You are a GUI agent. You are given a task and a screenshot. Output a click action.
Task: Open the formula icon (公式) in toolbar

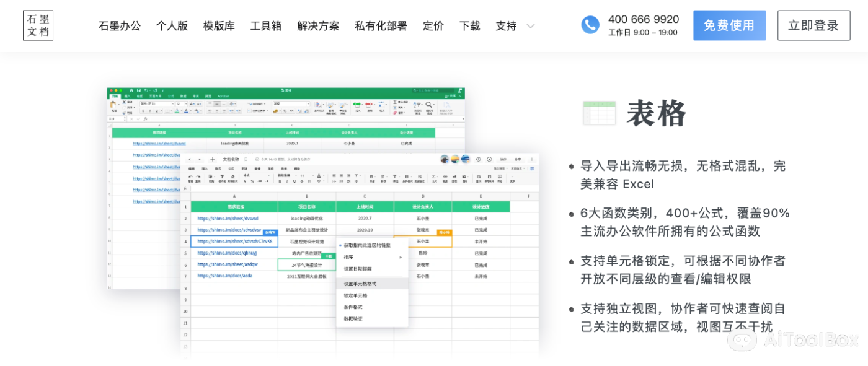point(433,178)
